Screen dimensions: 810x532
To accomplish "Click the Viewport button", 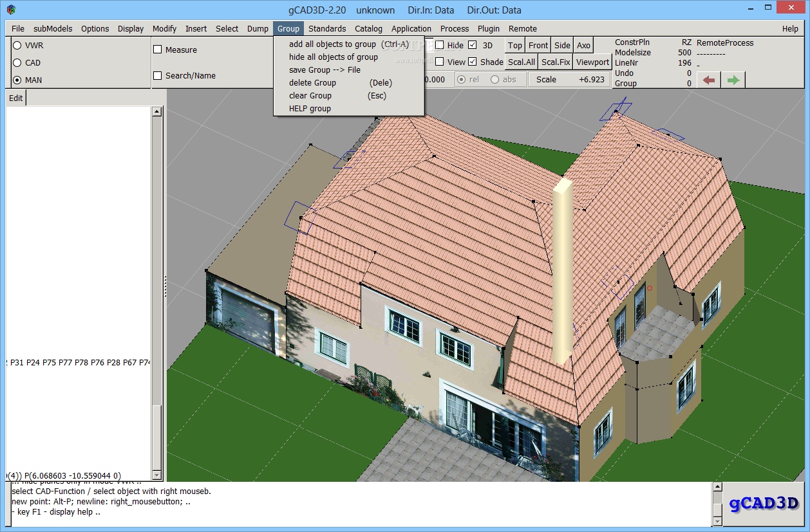I will (x=592, y=62).
